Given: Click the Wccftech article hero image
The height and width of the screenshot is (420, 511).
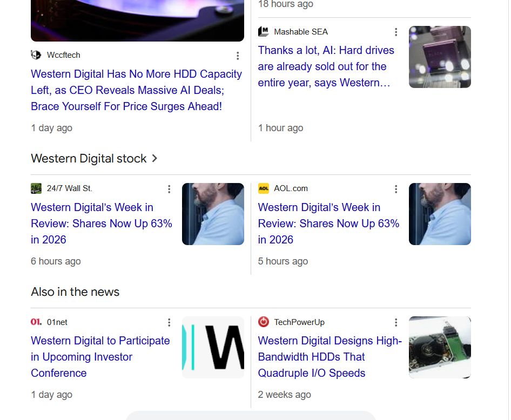Looking at the screenshot, I should click(x=137, y=21).
